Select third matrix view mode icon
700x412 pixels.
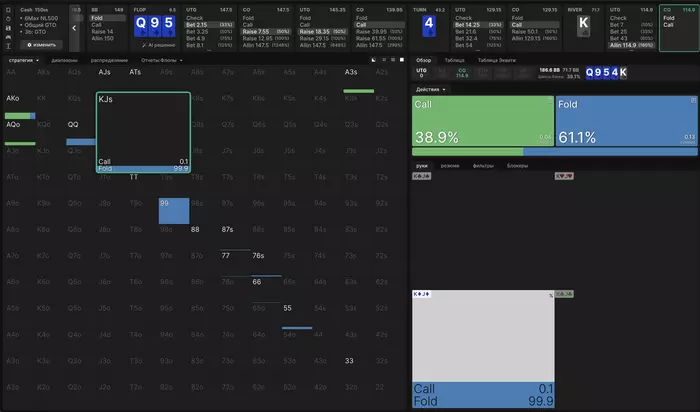tap(393, 60)
